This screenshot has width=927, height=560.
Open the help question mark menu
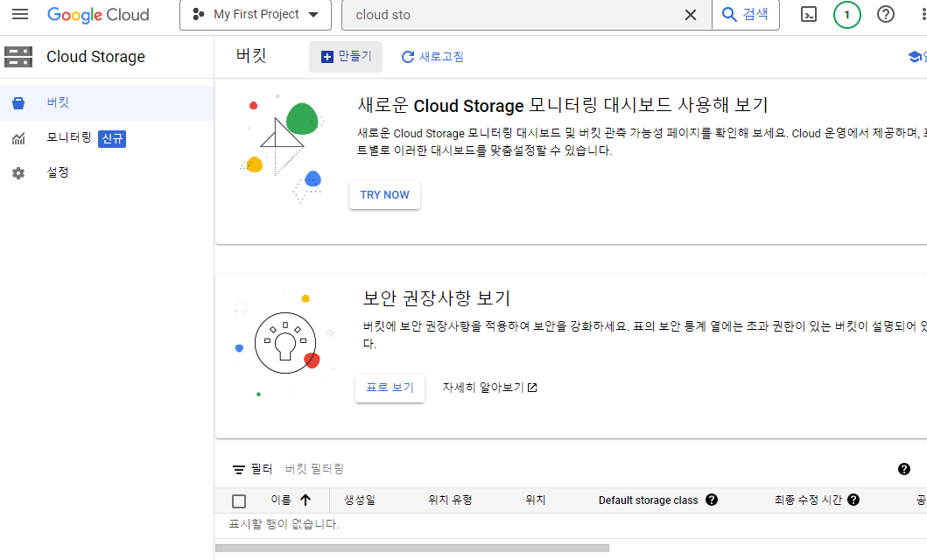886,14
